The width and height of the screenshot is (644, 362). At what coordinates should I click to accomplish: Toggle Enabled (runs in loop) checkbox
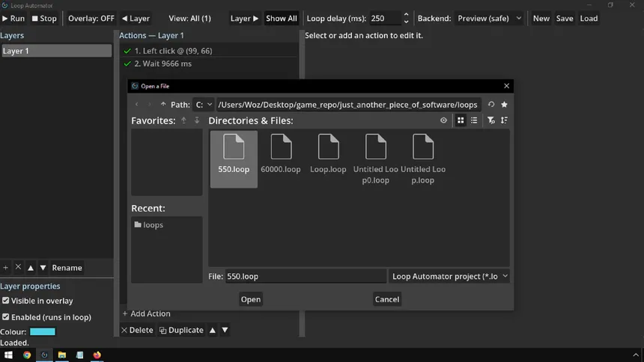click(x=6, y=317)
